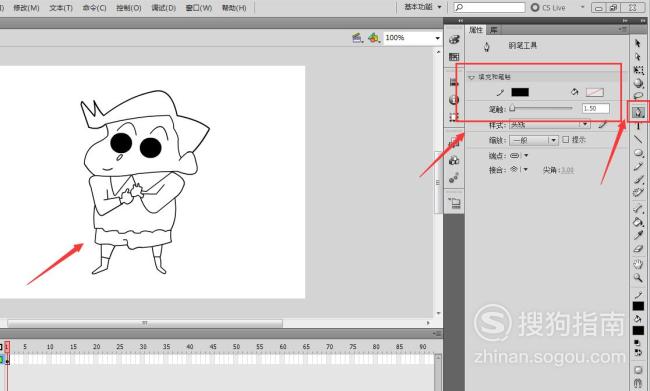The width and height of the screenshot is (650, 391).
Task: Click the toolbox stroke color swatch
Action: [638, 306]
